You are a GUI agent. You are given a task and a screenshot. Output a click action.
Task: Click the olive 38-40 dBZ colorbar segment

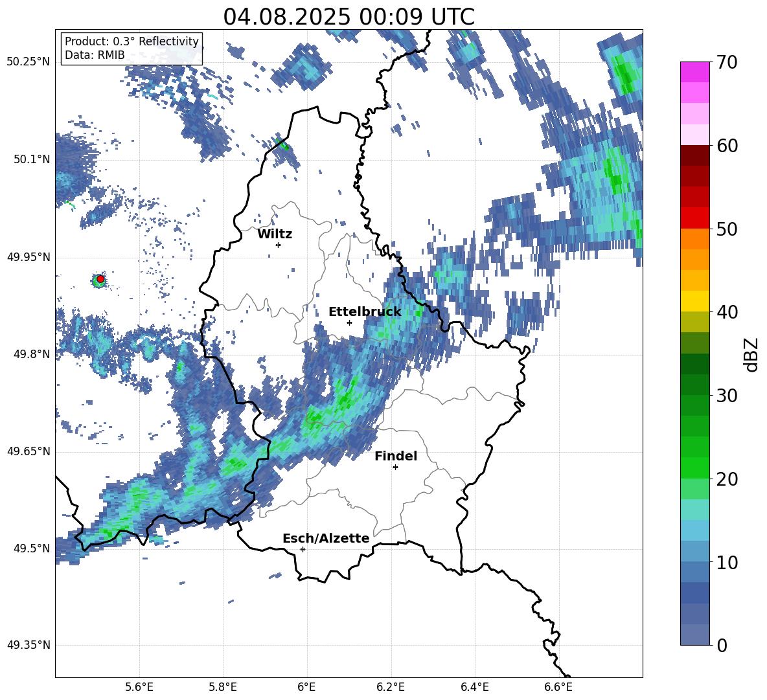point(695,322)
